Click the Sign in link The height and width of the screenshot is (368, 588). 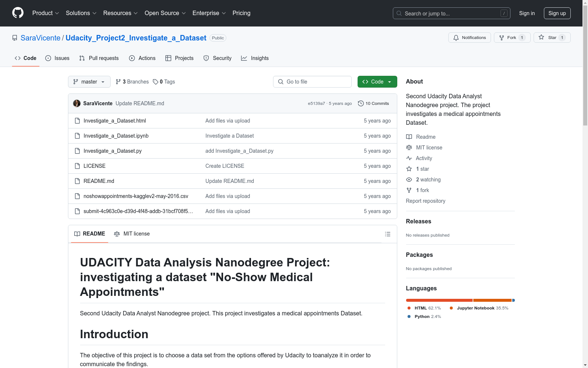tap(527, 13)
